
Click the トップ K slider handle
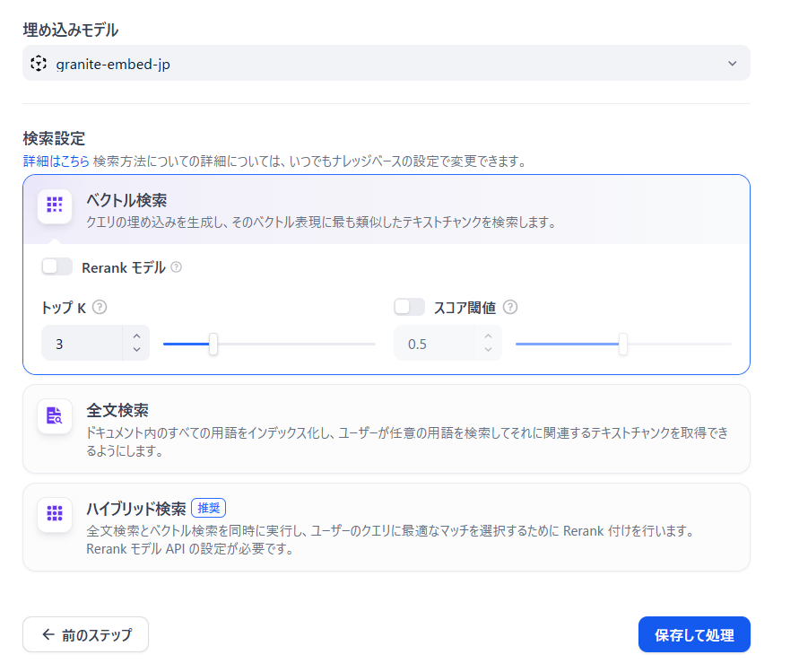pos(213,345)
